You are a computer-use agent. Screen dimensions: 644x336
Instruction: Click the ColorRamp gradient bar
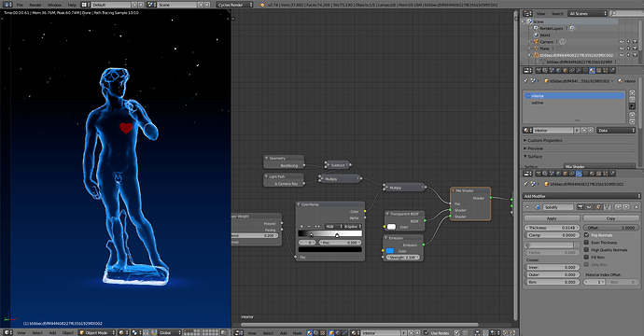coord(330,233)
